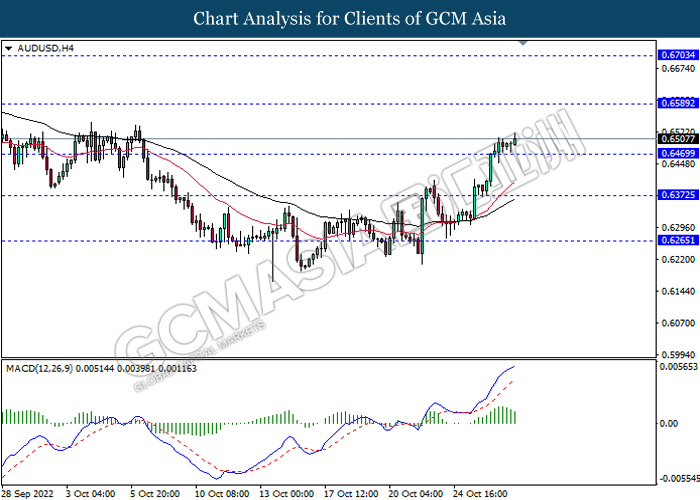700x500 pixels.
Task: Click the 5 Oct 20:00 time label
Action: (x=155, y=494)
